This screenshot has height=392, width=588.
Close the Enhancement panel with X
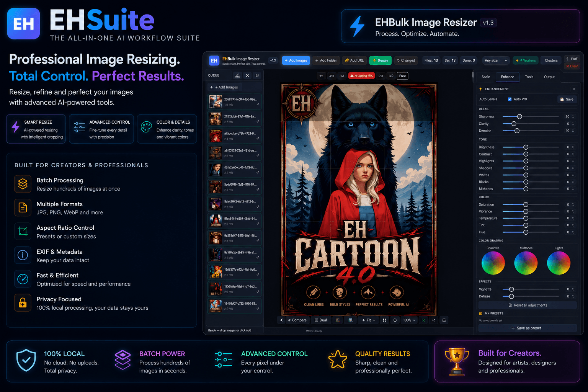(574, 89)
